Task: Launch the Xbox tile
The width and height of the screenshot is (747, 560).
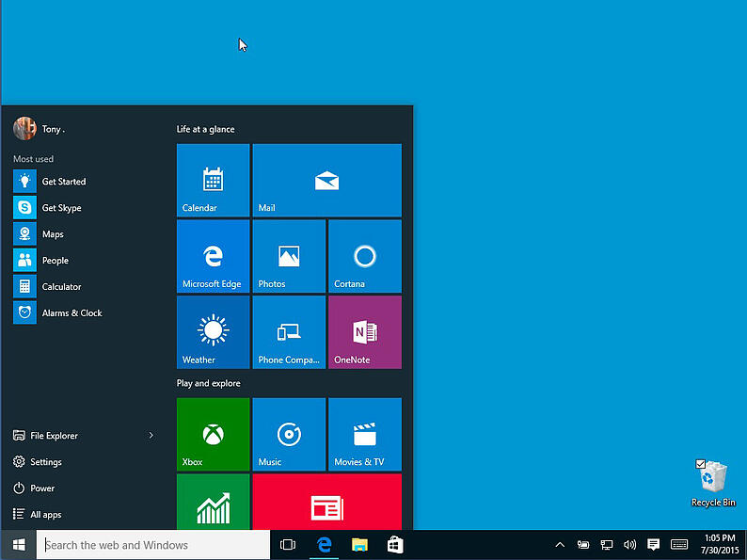Action: [213, 434]
